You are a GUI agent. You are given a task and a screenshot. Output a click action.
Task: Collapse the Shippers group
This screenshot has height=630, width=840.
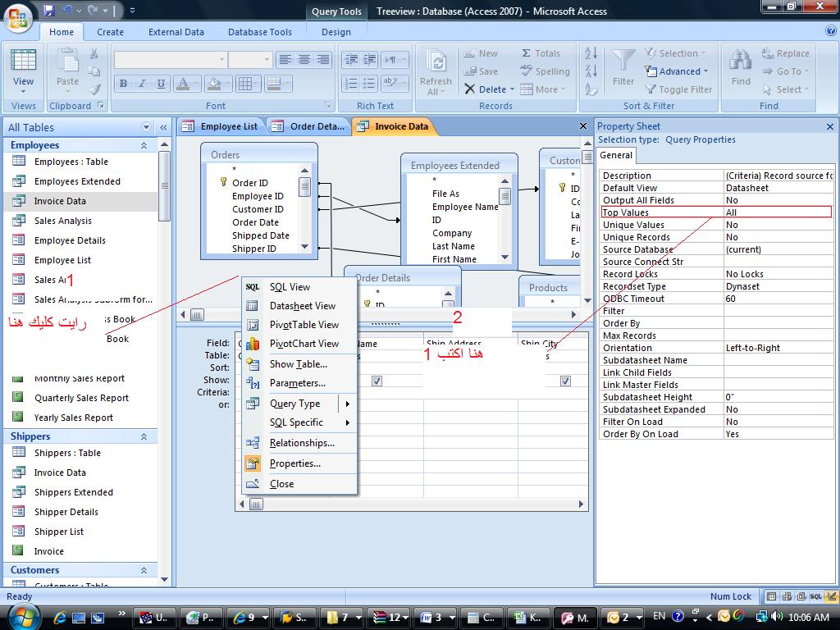pos(144,436)
